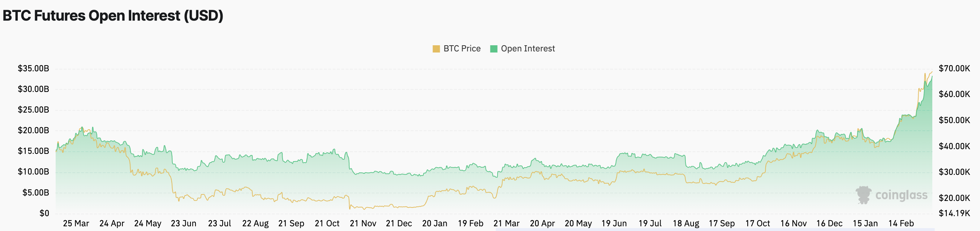
Task: Select the 23 Jun date label
Action: (x=183, y=223)
